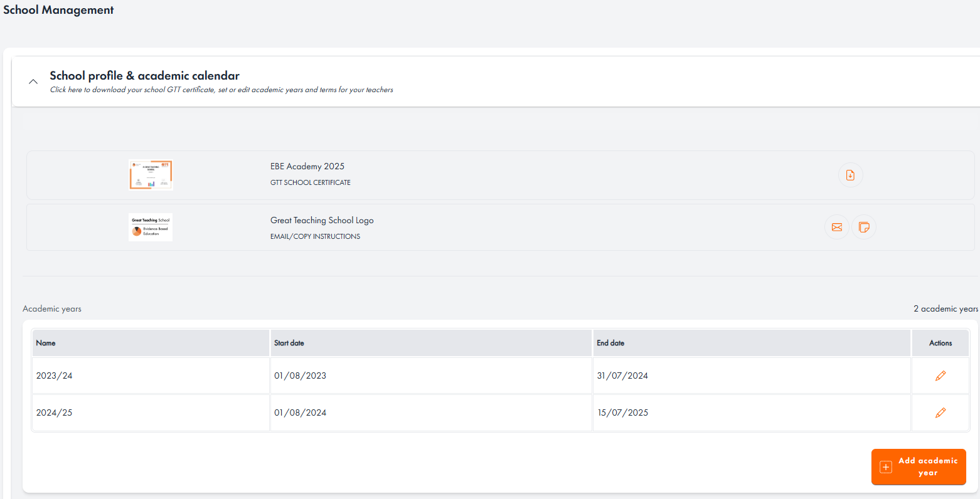The width and height of the screenshot is (980, 499).
Task: Click the 'Click here to download' subtitle text
Action: tap(221, 90)
